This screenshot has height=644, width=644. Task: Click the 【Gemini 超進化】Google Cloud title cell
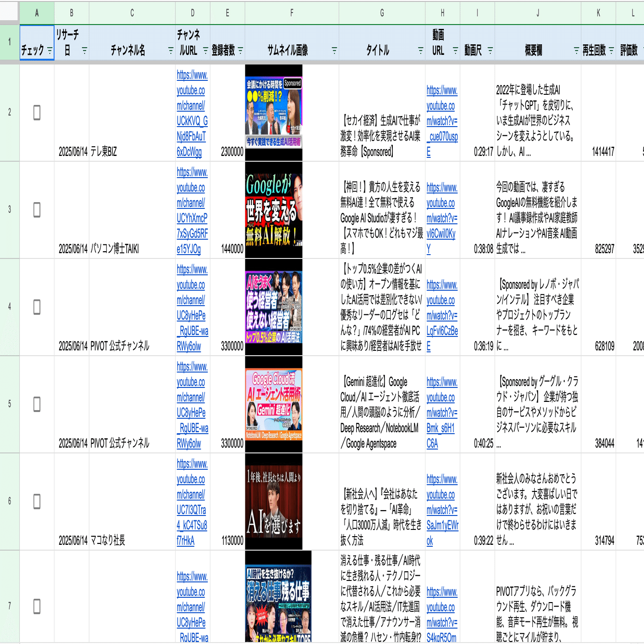tap(382, 404)
